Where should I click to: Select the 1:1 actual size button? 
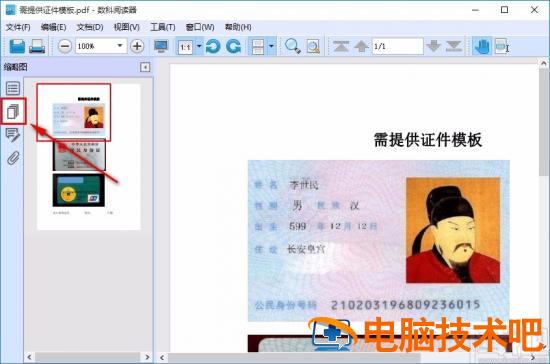(186, 46)
